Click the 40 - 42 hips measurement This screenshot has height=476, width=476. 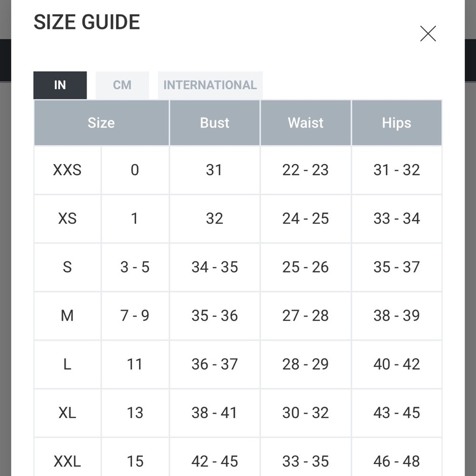[x=397, y=364]
